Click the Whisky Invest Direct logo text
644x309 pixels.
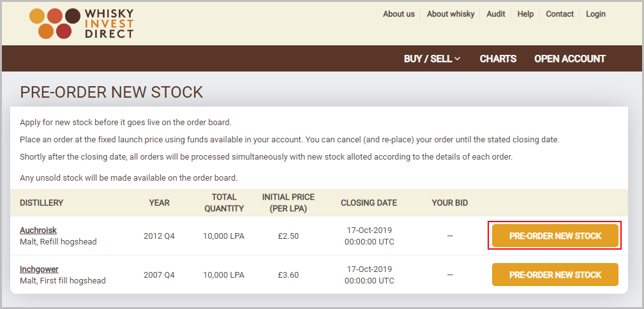pos(109,24)
